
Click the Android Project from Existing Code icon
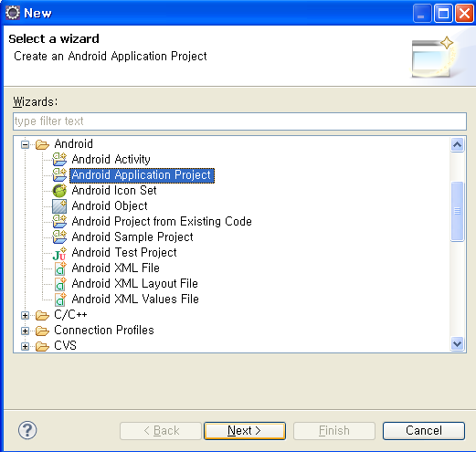59,221
